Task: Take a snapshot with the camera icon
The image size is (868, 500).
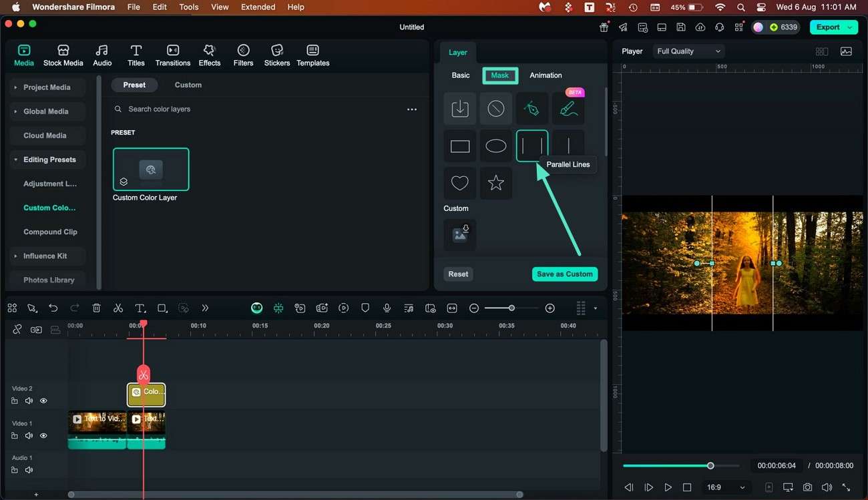Action: pyautogui.click(x=808, y=487)
